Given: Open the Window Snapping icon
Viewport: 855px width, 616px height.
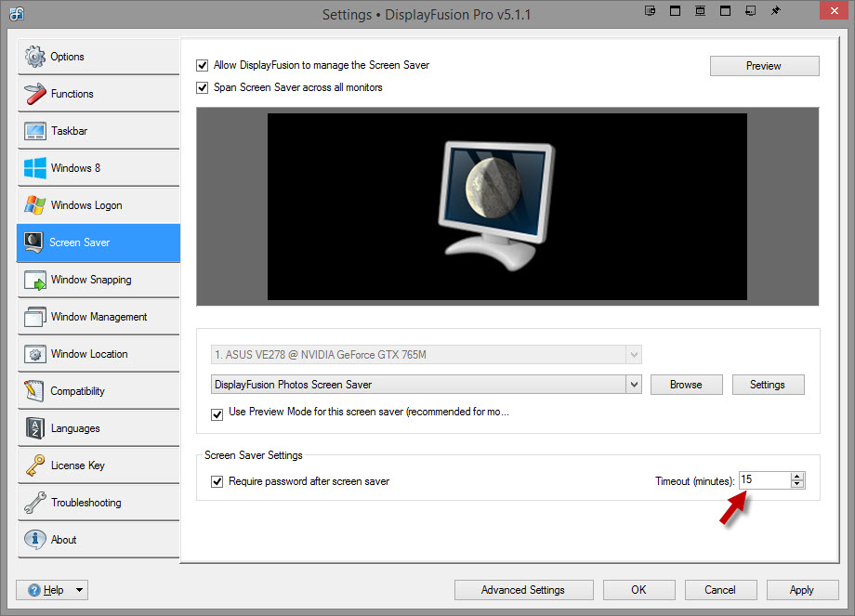Looking at the screenshot, I should [35, 280].
